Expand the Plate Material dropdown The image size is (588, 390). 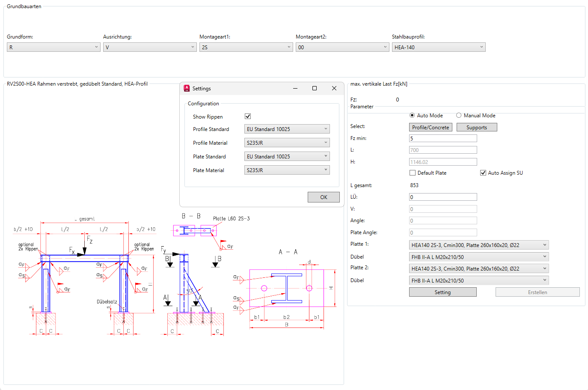287,170
